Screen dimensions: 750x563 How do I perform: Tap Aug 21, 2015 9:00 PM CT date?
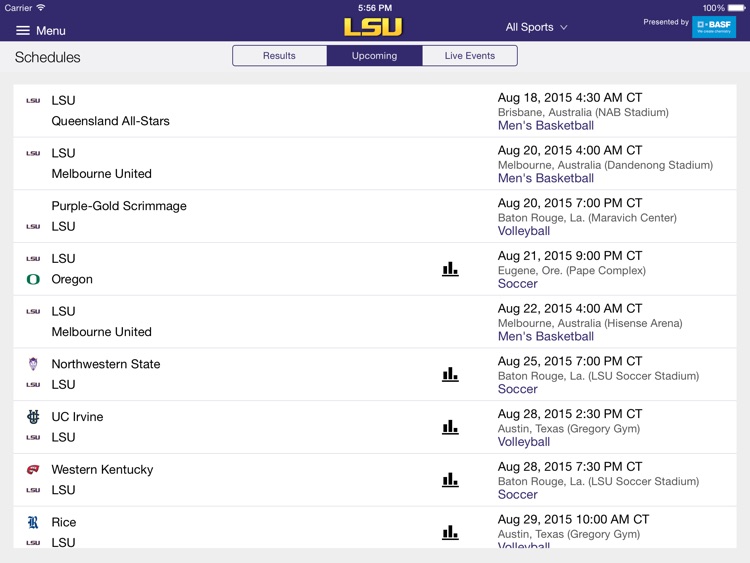[x=570, y=256]
